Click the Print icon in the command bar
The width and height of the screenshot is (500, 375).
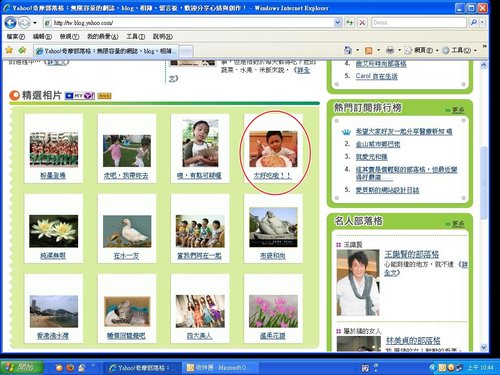390,50
